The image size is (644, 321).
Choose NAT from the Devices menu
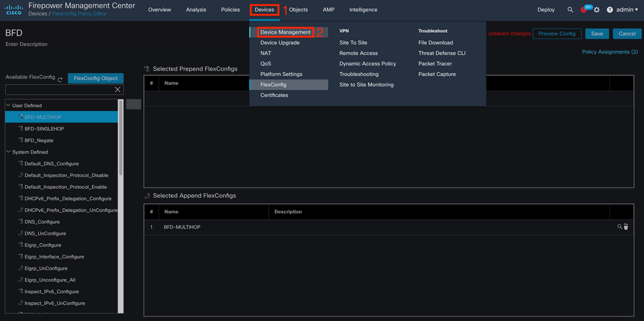266,53
